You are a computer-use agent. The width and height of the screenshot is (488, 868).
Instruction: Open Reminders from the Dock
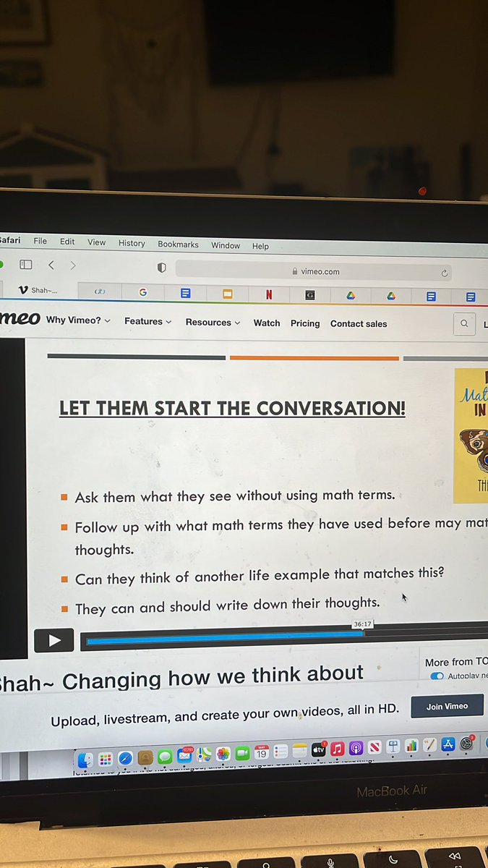[281, 752]
